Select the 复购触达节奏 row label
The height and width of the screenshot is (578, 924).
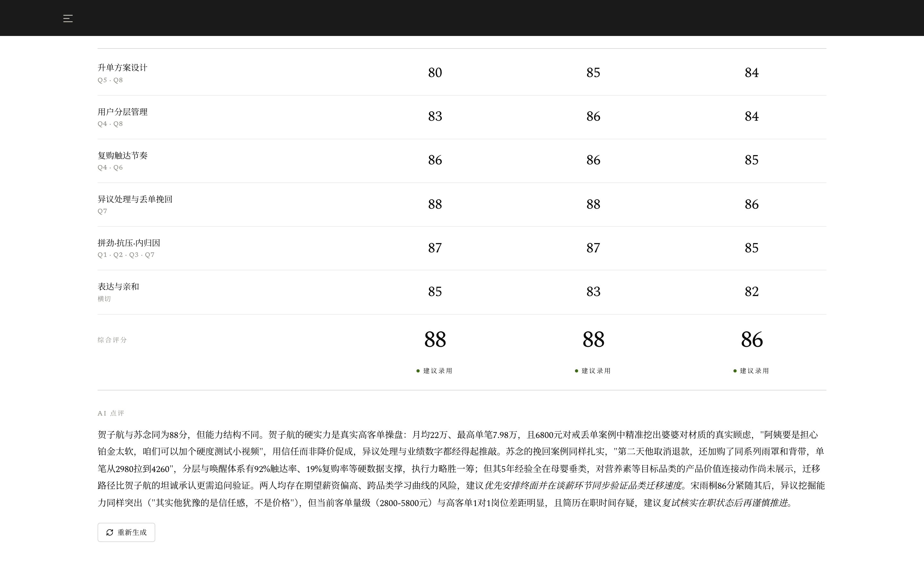pos(123,155)
